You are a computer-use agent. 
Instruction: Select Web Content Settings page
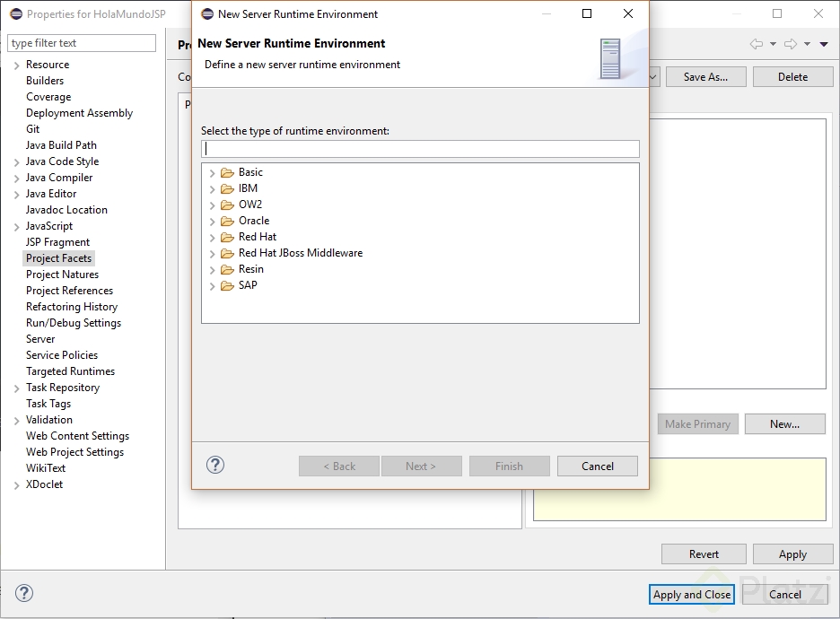tap(78, 436)
